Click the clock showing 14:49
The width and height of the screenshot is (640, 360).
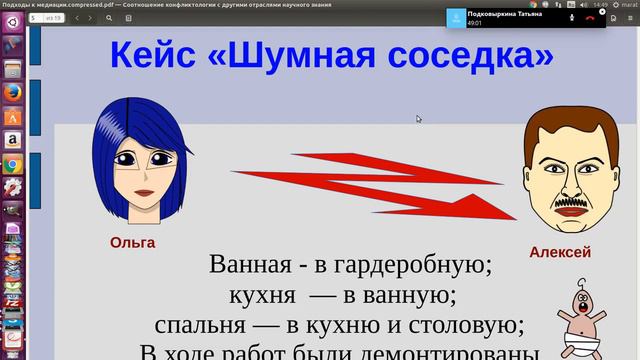click(600, 4)
